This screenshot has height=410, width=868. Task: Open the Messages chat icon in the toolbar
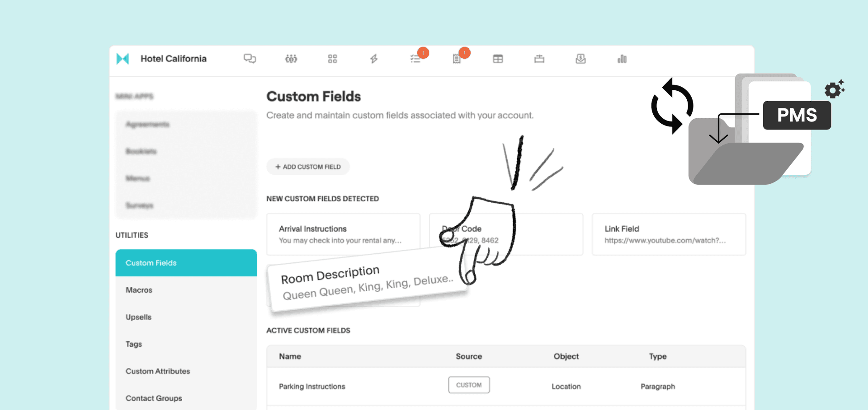click(x=250, y=59)
